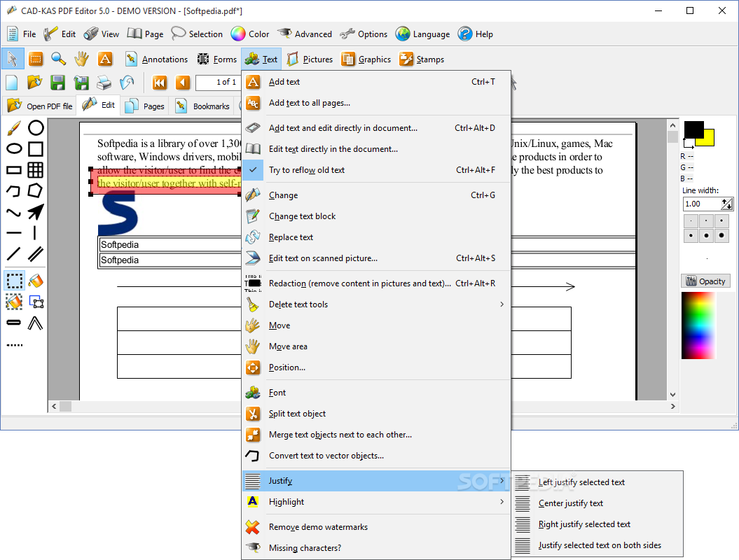Select the double parallel lines tool

point(36,254)
